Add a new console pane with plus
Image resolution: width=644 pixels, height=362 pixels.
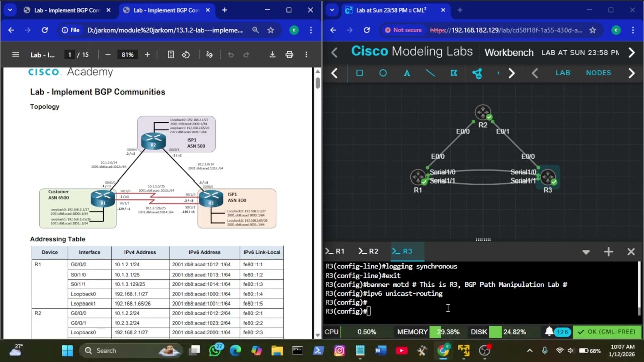point(609,251)
